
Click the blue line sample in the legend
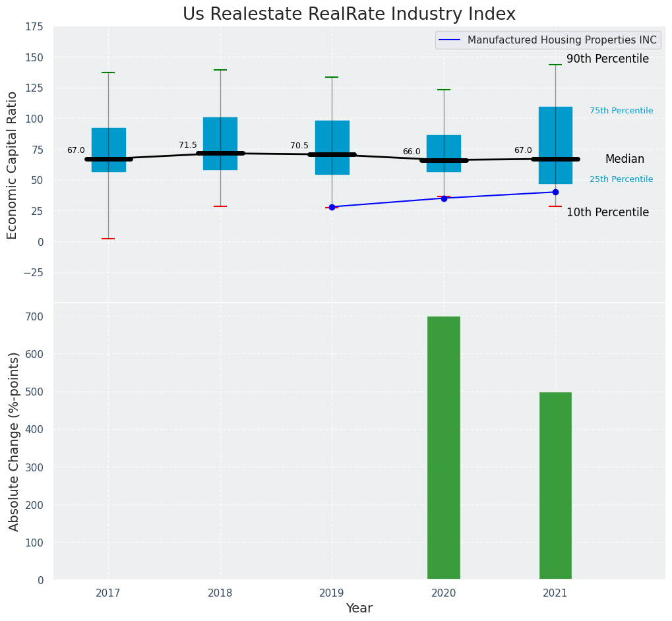[450, 40]
